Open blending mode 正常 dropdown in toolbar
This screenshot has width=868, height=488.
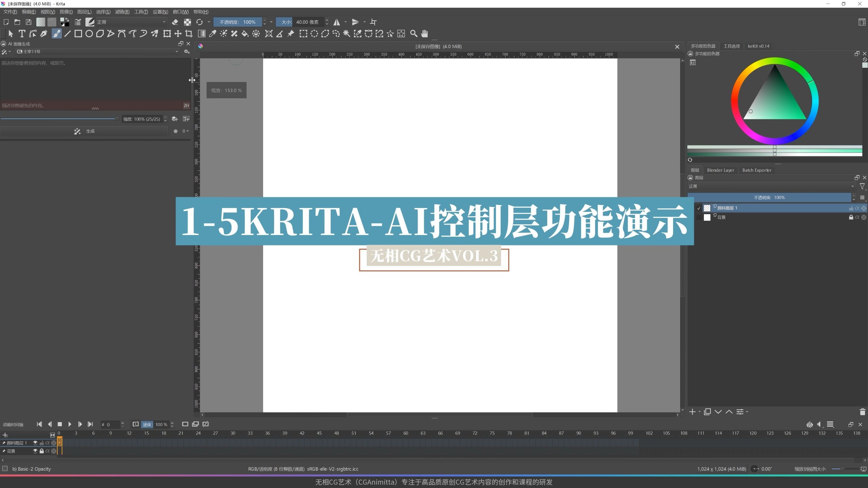(x=132, y=22)
